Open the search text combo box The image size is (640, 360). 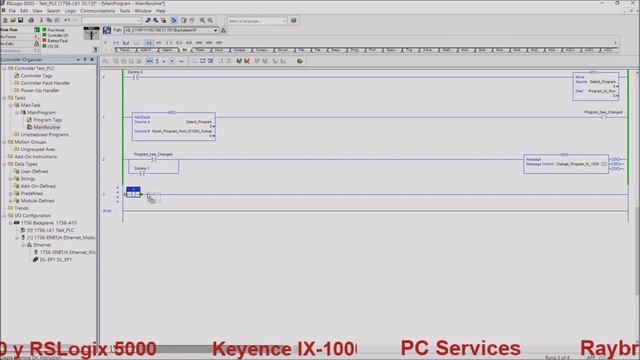click(x=111, y=20)
